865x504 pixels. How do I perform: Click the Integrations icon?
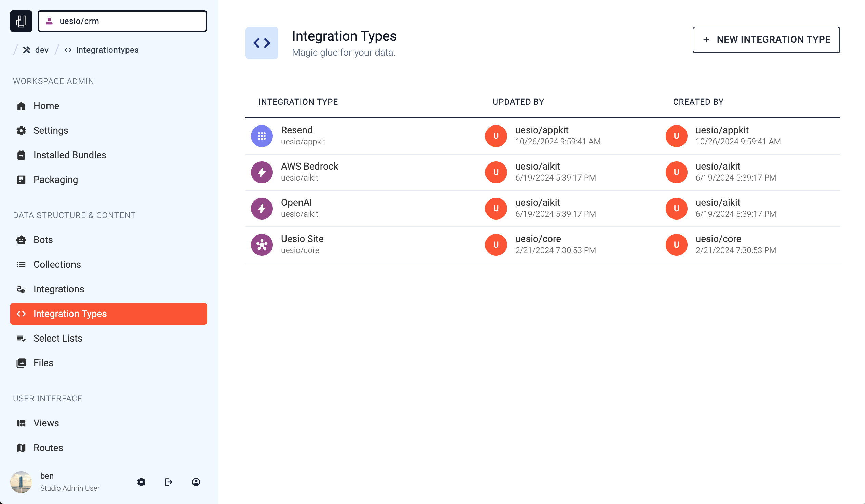(x=21, y=289)
